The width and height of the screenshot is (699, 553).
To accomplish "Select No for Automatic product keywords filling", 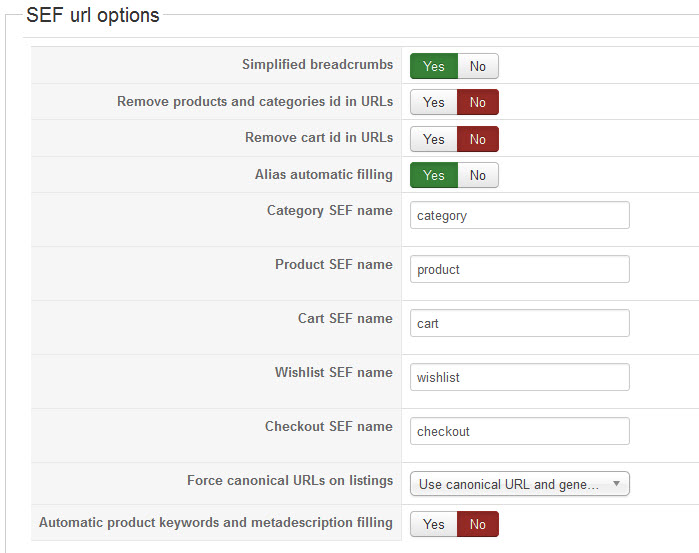I will tap(478, 524).
